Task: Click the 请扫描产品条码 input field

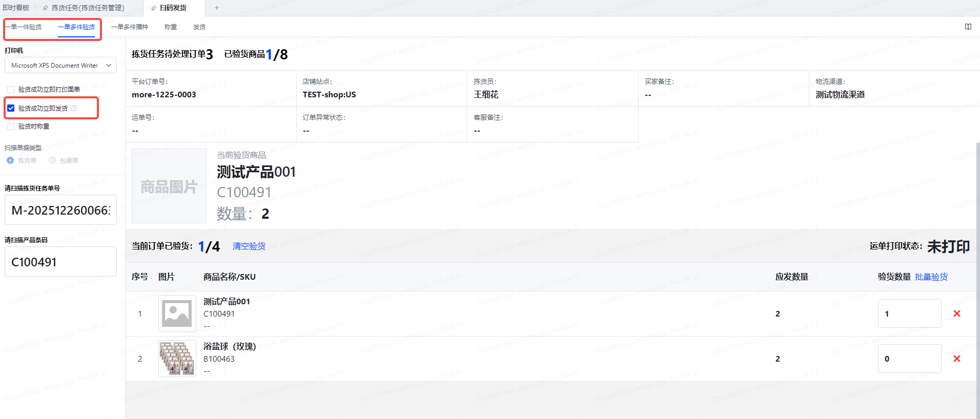Action: point(60,262)
